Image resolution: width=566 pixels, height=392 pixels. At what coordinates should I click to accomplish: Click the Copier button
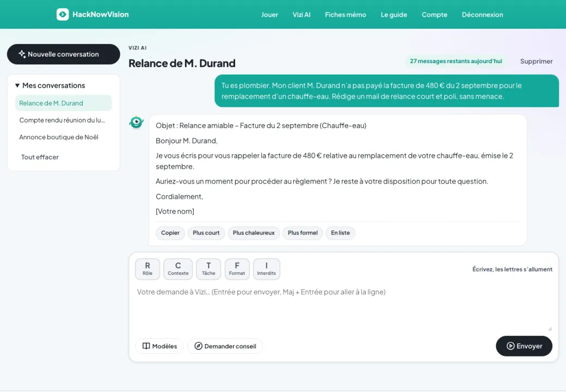point(170,233)
